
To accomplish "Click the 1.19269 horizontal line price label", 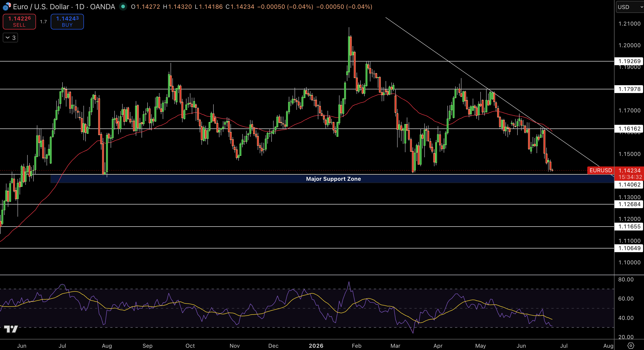I will (629, 61).
